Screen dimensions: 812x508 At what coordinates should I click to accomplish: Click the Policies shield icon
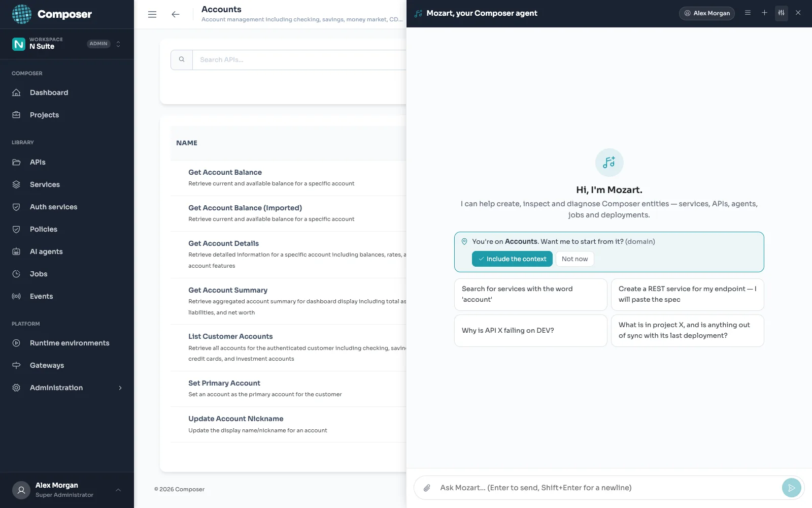tap(16, 229)
